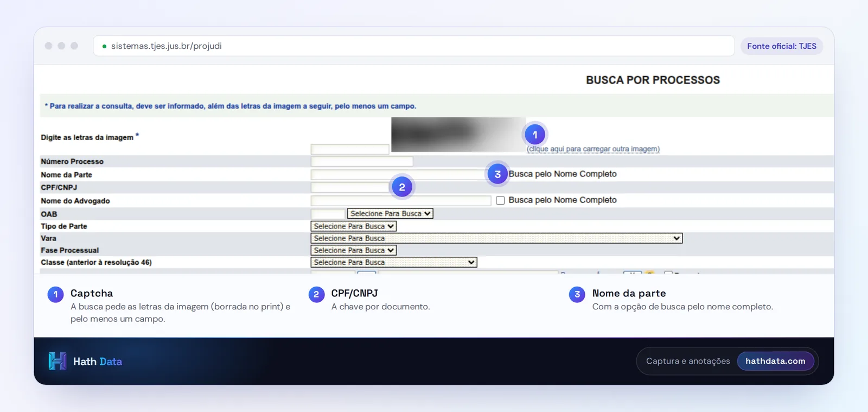The image size is (868, 412).
Task: Click 'A chave por documento.' caption text
Action: (x=380, y=307)
